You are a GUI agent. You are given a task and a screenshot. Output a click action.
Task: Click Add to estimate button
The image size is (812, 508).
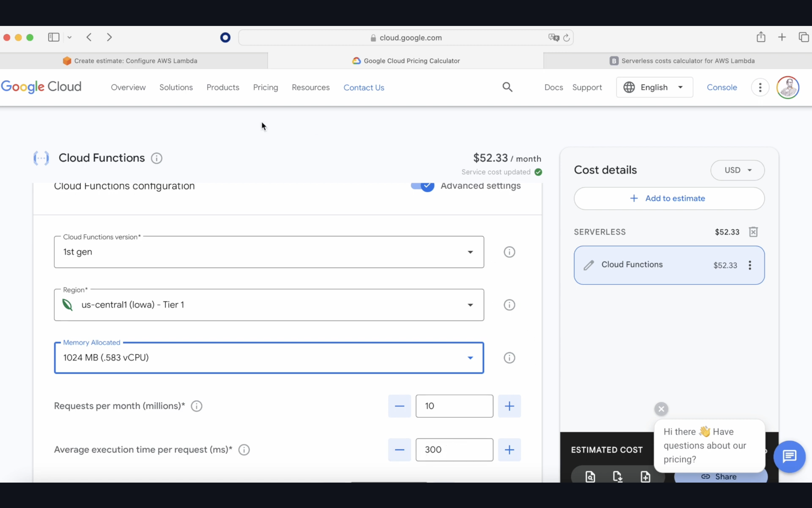pos(669,198)
